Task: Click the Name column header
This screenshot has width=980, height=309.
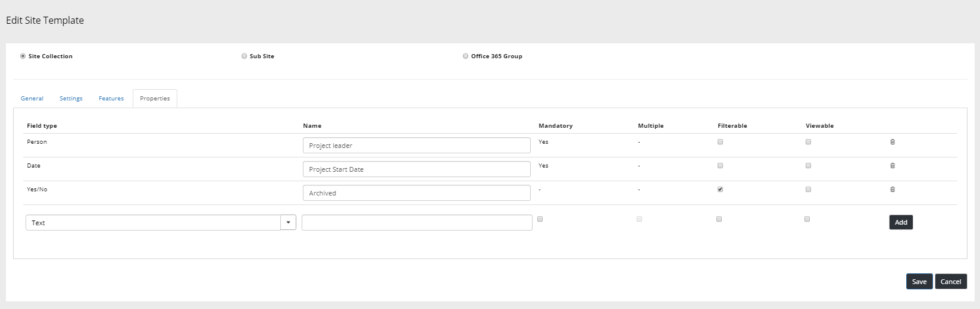Action: [312, 126]
